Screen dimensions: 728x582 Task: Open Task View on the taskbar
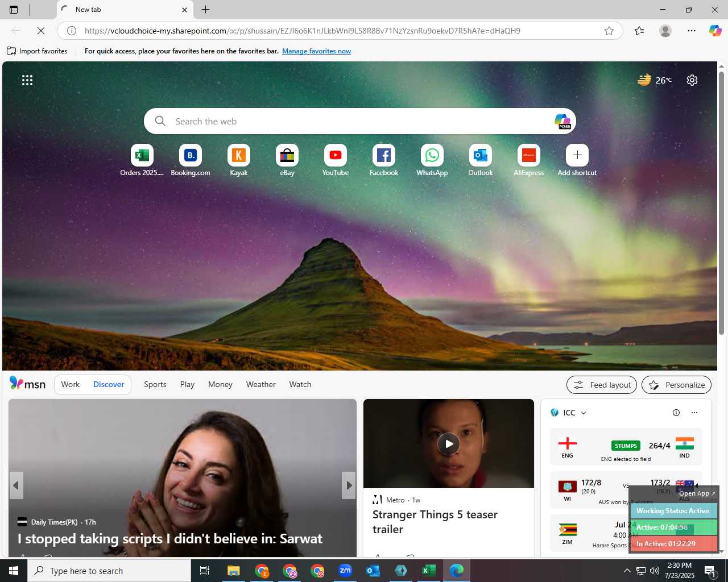[x=205, y=571]
